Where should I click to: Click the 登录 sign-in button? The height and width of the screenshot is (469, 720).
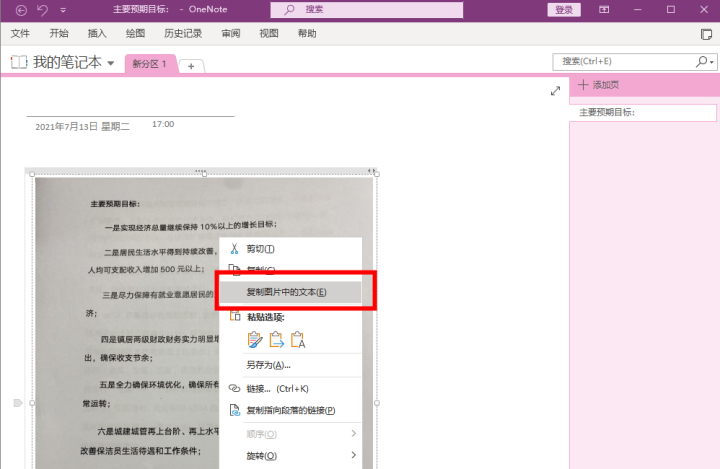point(564,10)
